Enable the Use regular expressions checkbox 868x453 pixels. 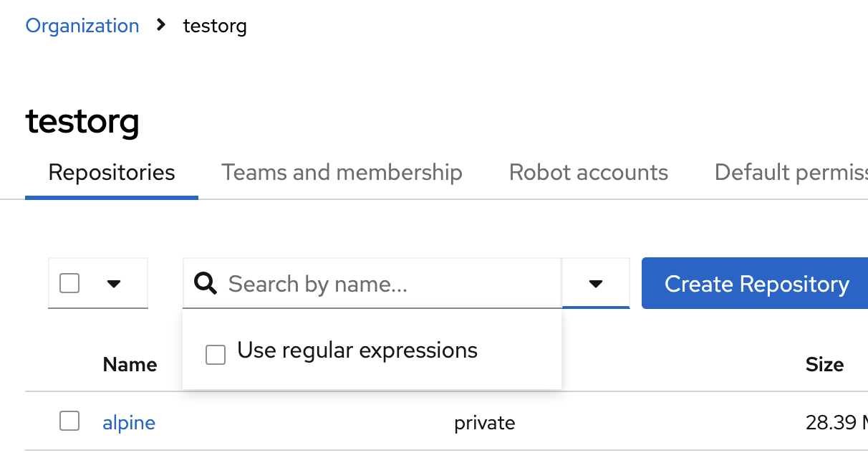coord(216,354)
